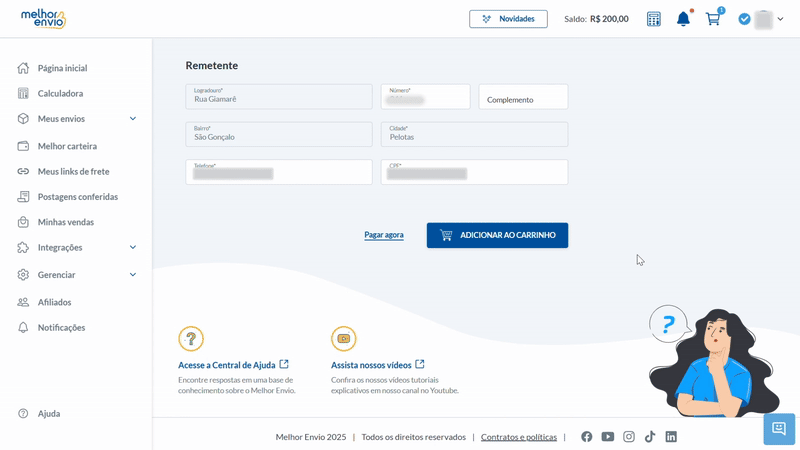Open the chat support widget button
The image size is (800, 450).
779,429
